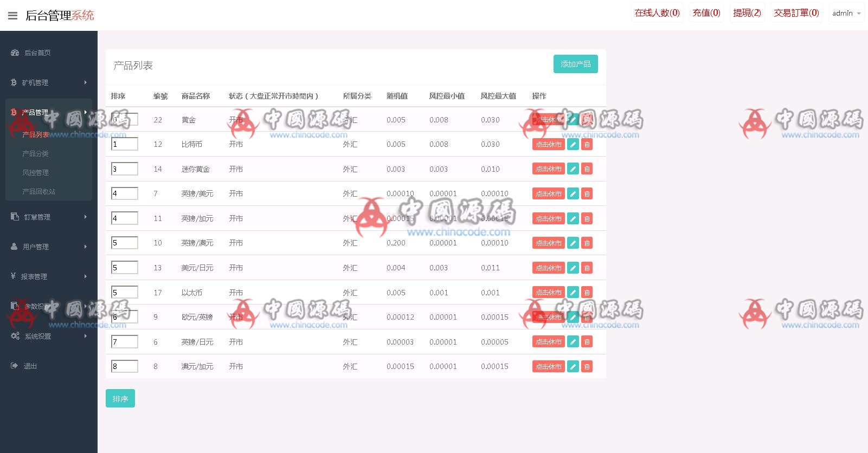
Task: Click the 系统设置 gears icon
Action: pos(15,336)
